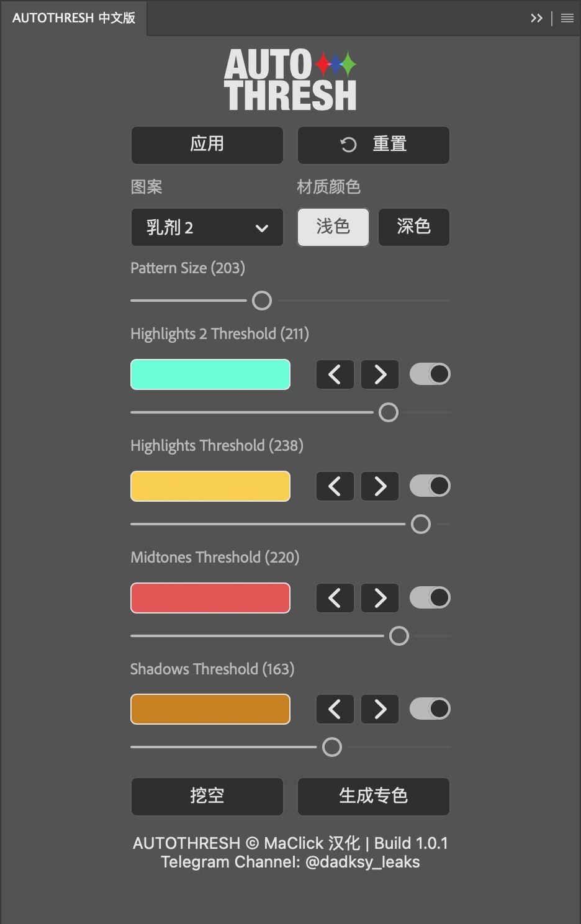The height and width of the screenshot is (924, 581).
Task: Open the panel flyout menu icon
Action: [567, 18]
